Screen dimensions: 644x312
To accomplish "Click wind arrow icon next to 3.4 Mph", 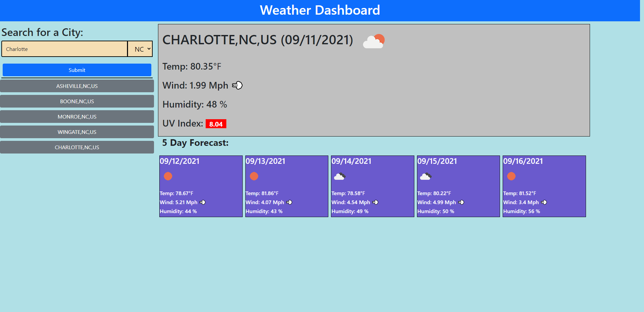I will coord(544,202).
